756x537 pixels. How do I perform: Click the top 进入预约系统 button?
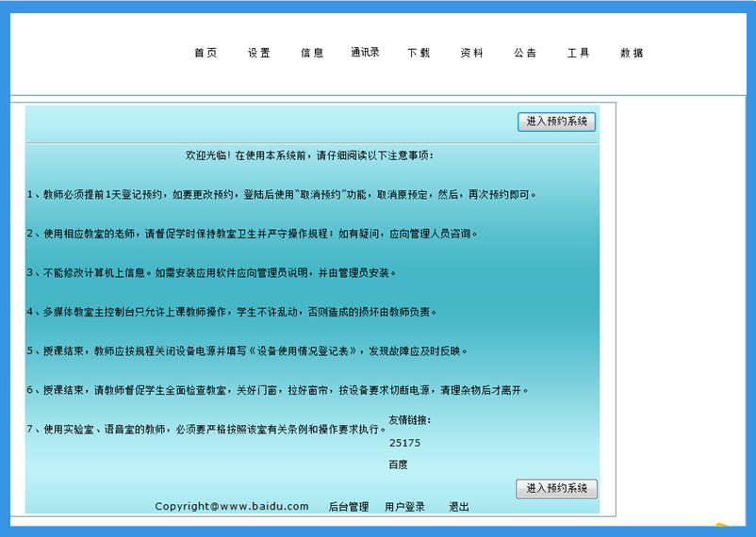[557, 122]
